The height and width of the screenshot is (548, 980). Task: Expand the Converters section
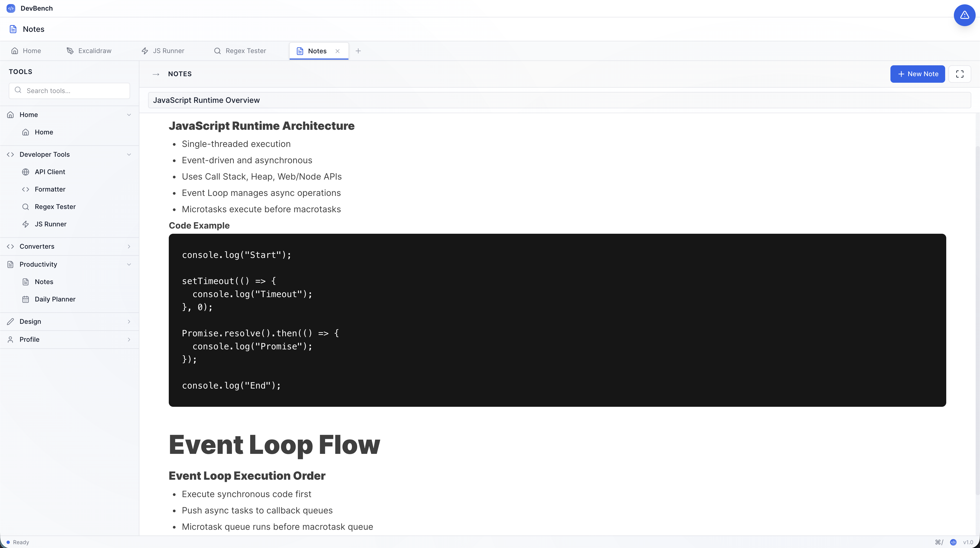pyautogui.click(x=129, y=246)
